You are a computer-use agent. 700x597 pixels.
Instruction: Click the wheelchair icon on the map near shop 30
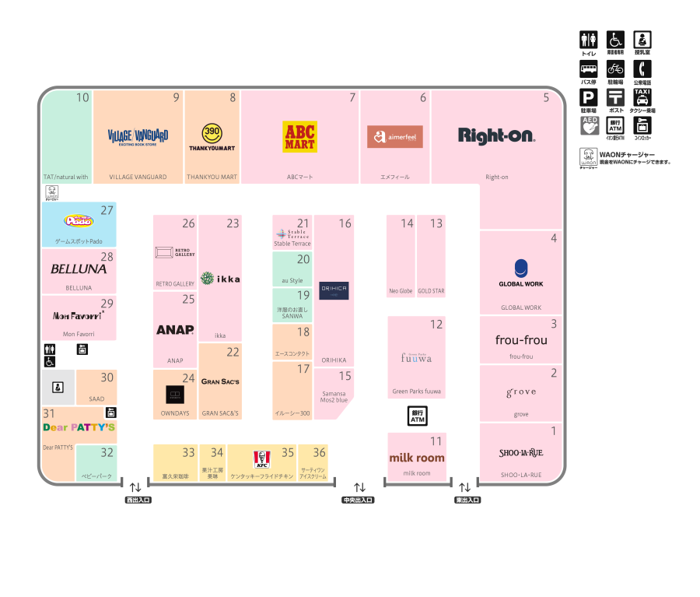(x=50, y=361)
